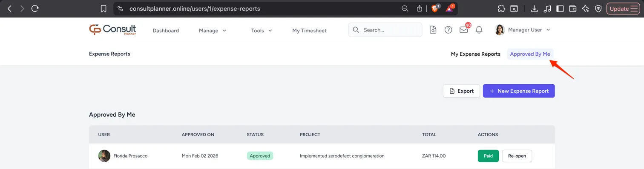The image size is (644, 169).
Task: Open the help question mark icon
Action: [448, 30]
